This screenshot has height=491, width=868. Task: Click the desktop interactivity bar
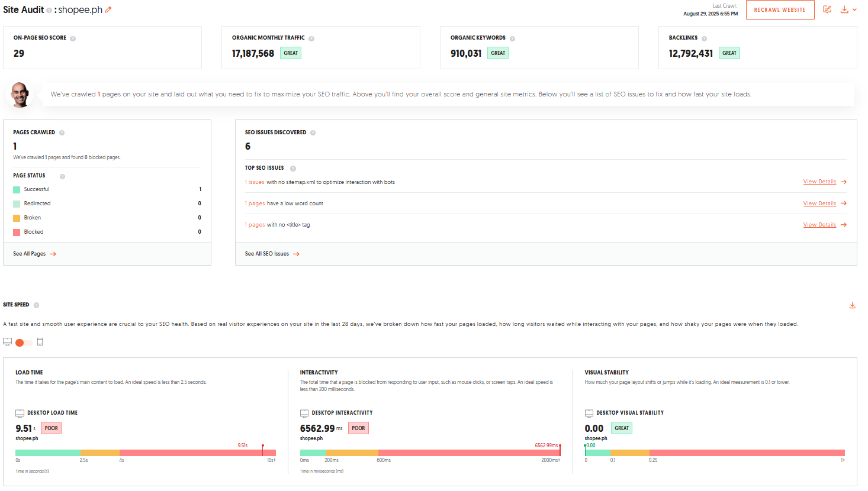pos(430,453)
